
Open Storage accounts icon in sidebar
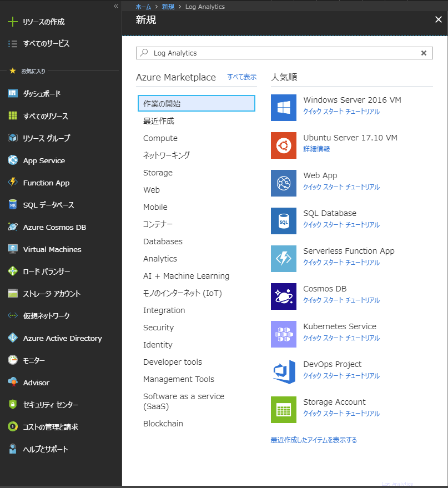[x=12, y=294]
